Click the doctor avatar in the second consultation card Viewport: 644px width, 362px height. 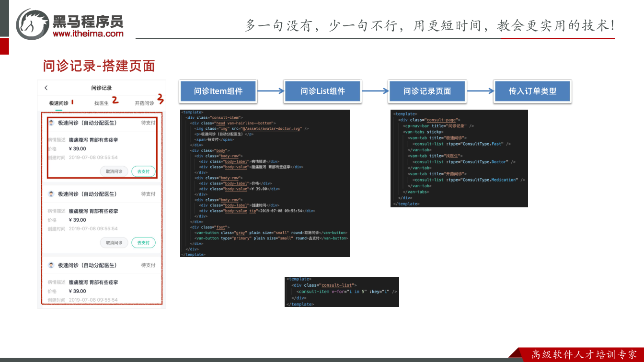pyautogui.click(x=51, y=194)
